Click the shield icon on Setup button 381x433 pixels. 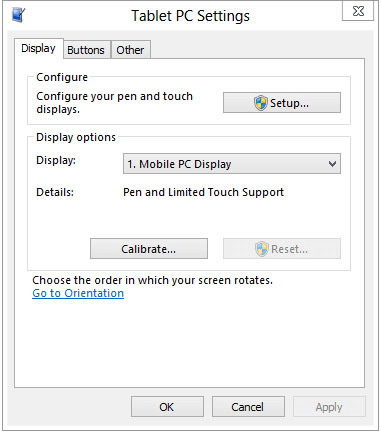coord(261,103)
